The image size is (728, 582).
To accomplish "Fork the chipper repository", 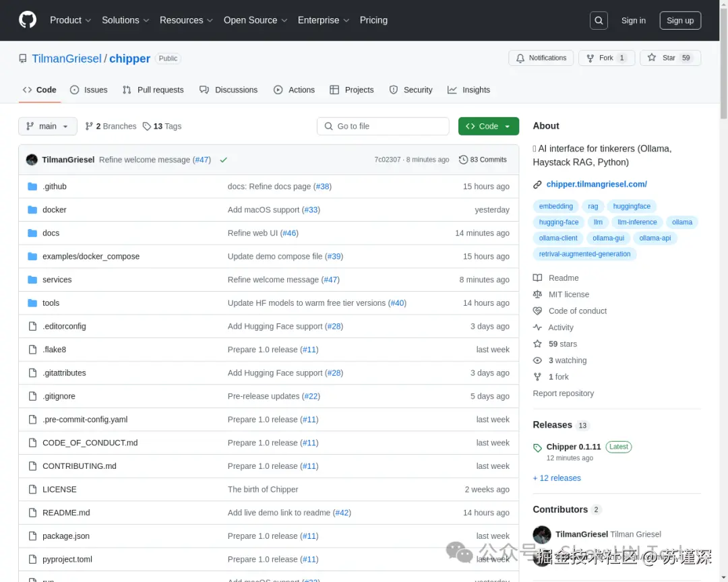I will coord(607,58).
